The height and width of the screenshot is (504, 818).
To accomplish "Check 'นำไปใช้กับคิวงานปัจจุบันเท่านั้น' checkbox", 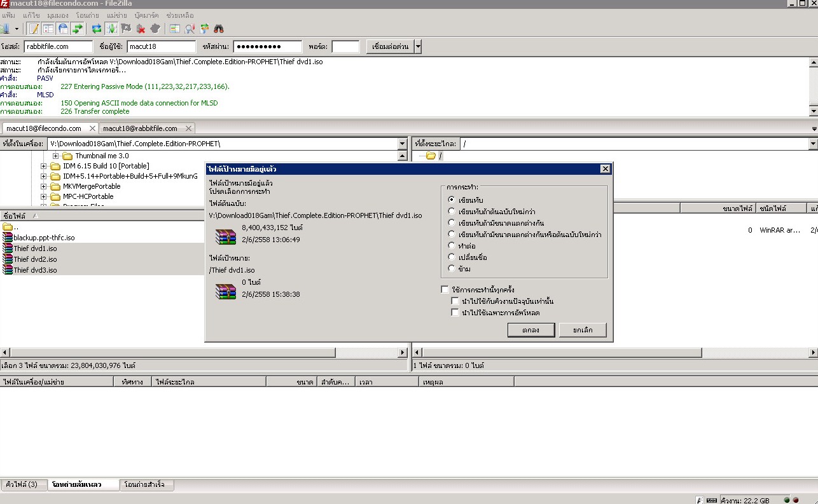I will click(455, 301).
